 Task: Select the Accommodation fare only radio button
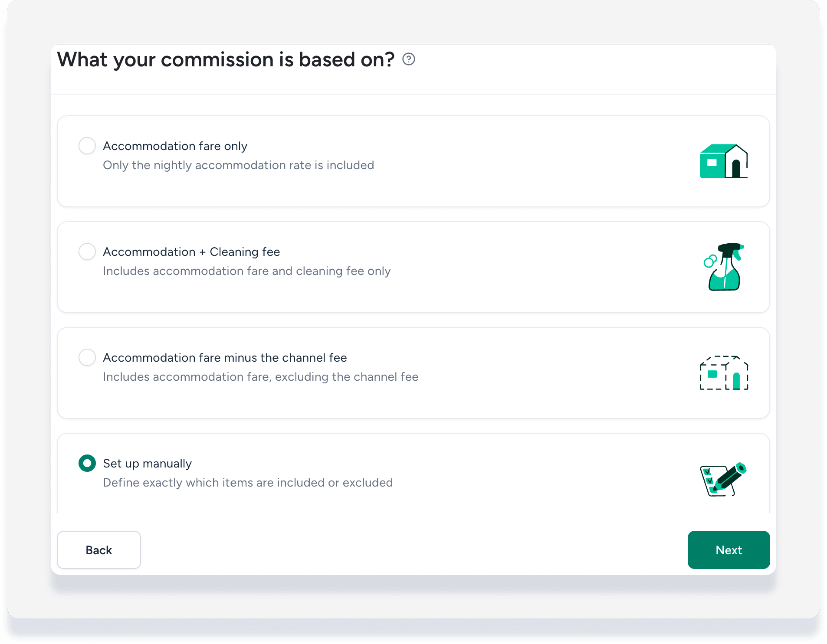[87, 146]
